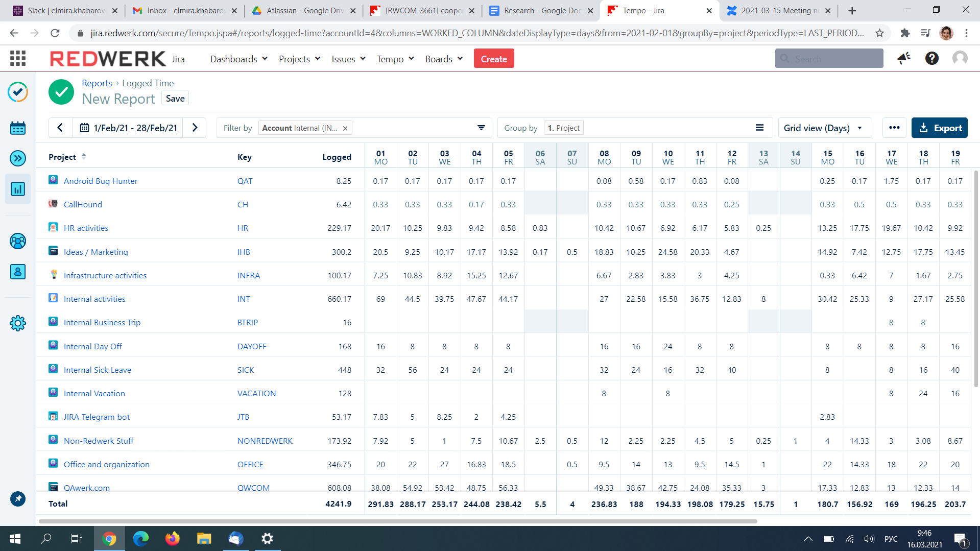Open the filter funnel options

pyautogui.click(x=481, y=128)
